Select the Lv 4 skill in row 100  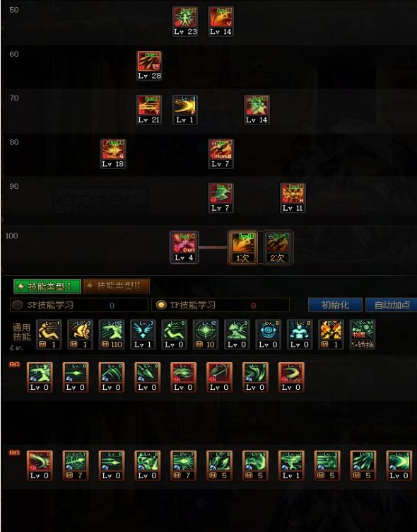(x=184, y=248)
